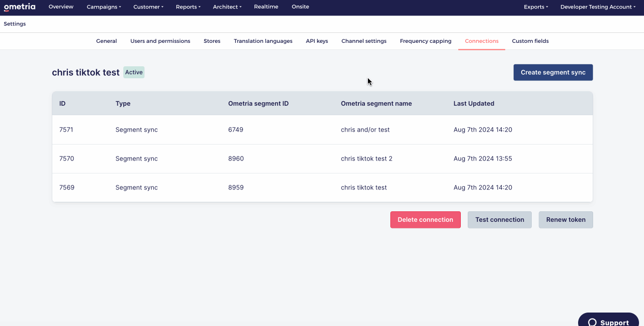The image size is (644, 326).
Task: Go to Realtime
Action: (x=266, y=7)
